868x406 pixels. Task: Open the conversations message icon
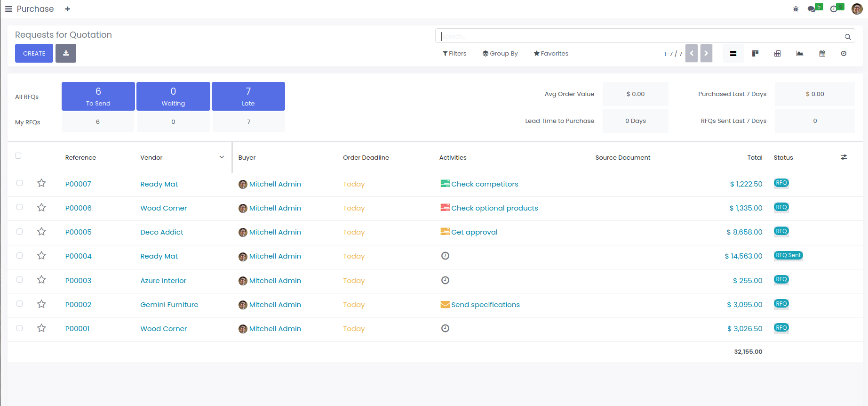(812, 9)
